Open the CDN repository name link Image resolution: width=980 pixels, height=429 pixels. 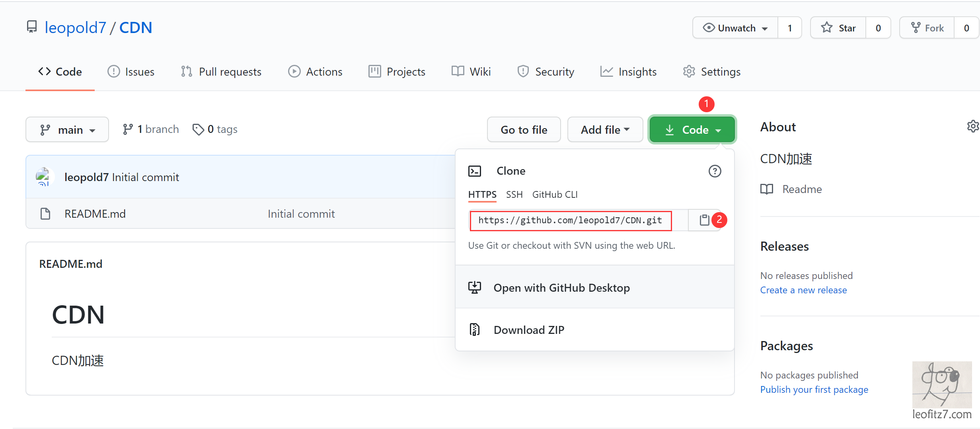(136, 28)
